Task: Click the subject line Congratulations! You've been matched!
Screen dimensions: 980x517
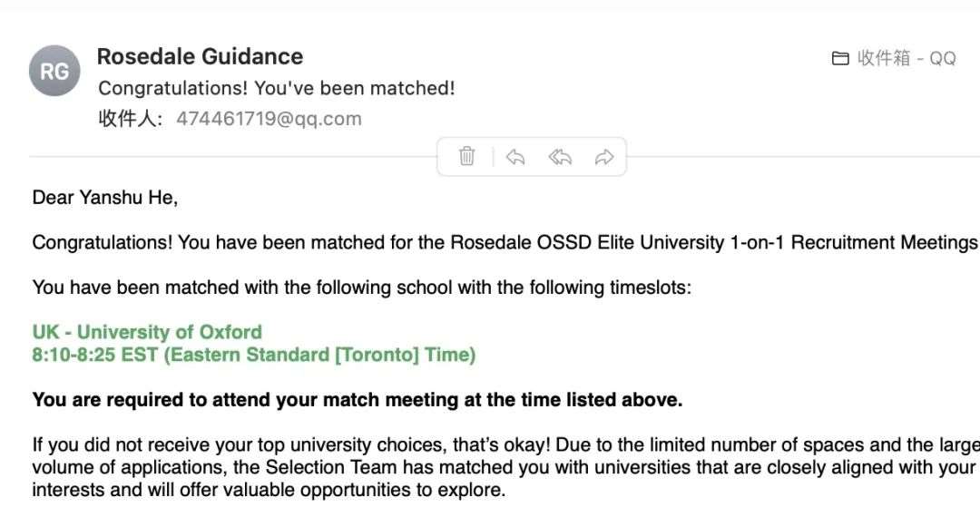Action: tap(276, 88)
